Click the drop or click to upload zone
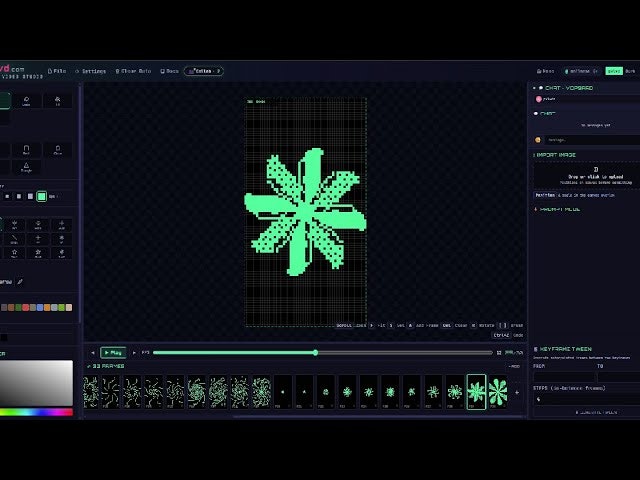The width and height of the screenshot is (640, 480). (x=588, y=176)
